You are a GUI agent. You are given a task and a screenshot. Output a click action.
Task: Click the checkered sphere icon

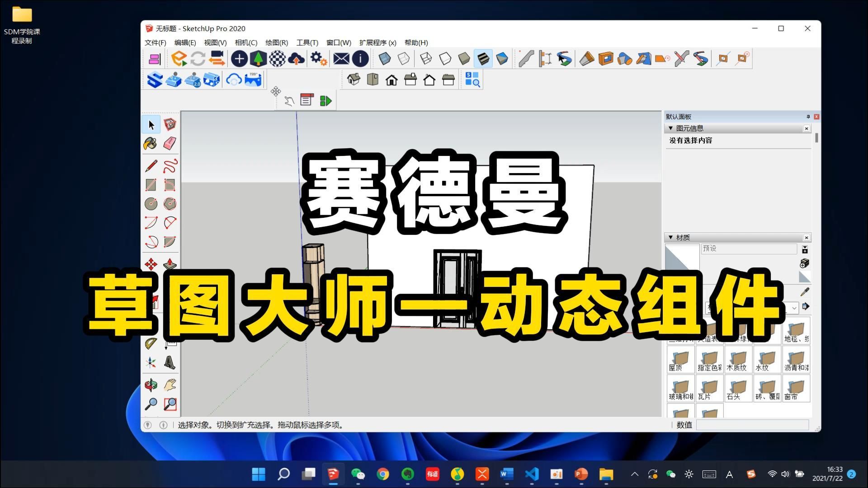(x=277, y=59)
